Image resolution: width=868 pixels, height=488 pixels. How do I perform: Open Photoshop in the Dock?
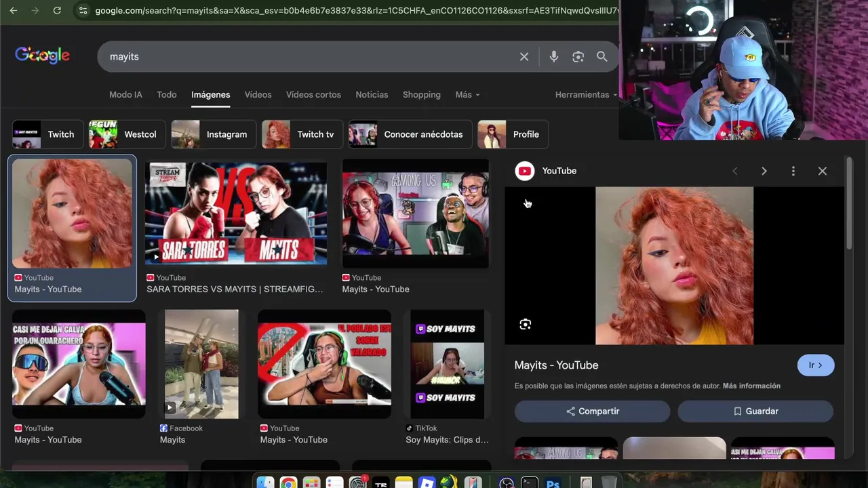pos(553,483)
